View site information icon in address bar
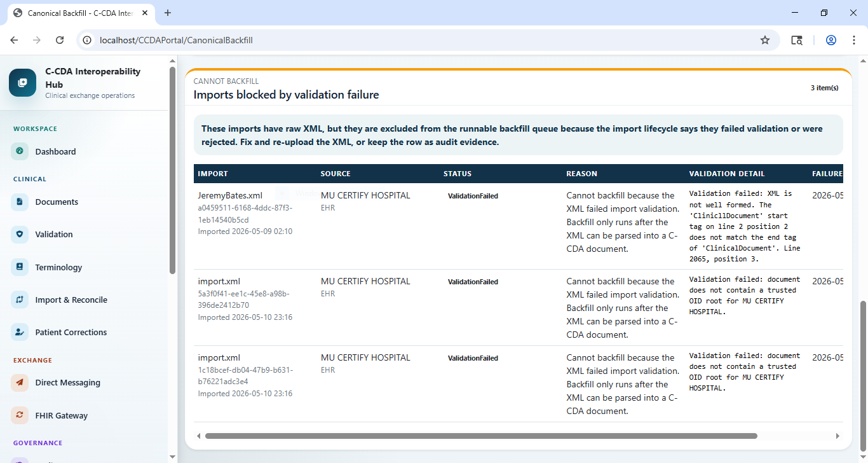The image size is (868, 463). pyautogui.click(x=88, y=40)
